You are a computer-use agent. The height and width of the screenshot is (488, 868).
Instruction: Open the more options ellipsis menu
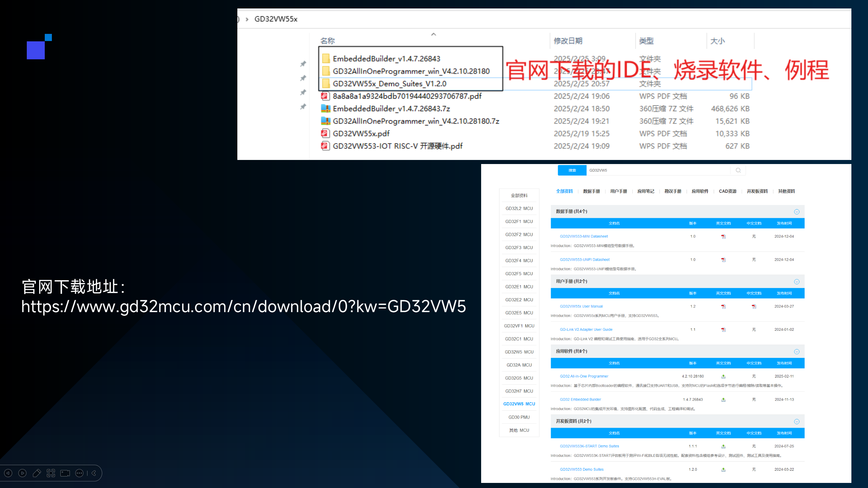[79, 473]
